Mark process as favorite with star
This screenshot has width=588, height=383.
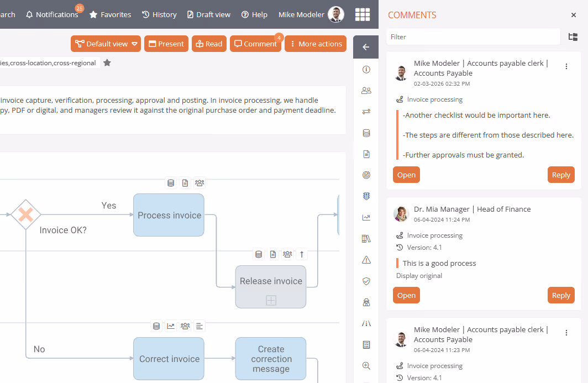(107, 62)
